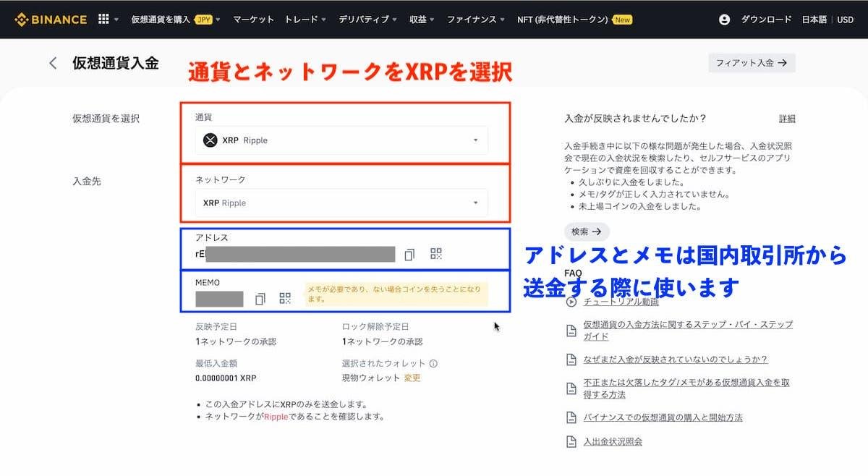Viewport: 868px width, 476px height.
Task: Copy the deposit address
Action: tap(409, 254)
